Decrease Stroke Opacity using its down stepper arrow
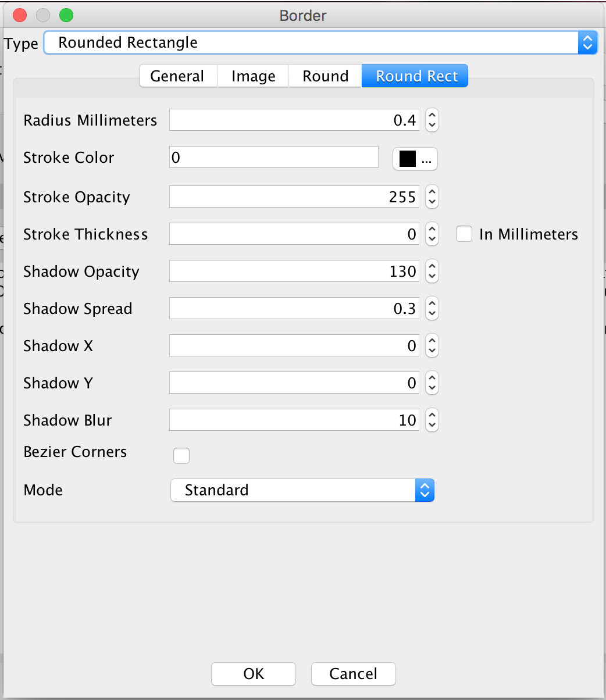This screenshot has width=606, height=700. click(x=432, y=201)
